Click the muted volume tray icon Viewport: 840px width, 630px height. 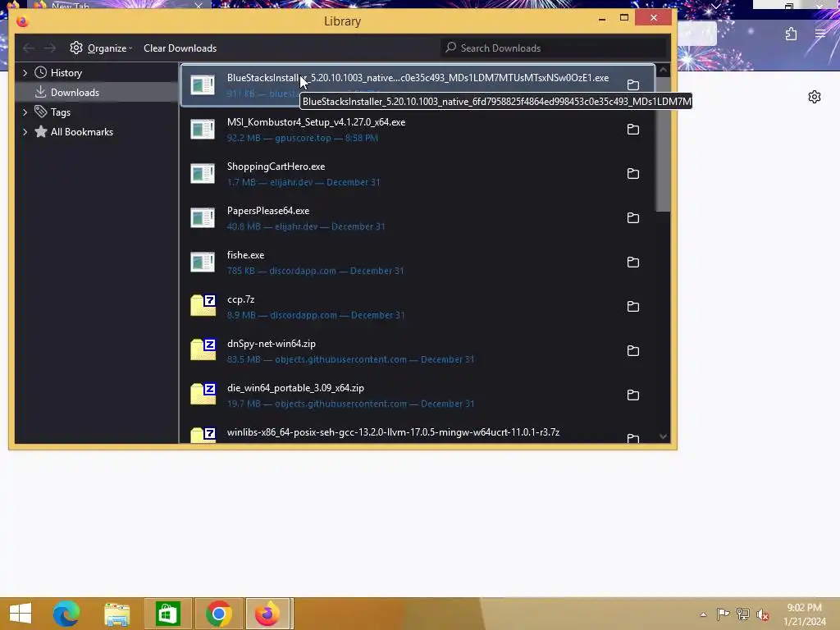[763, 614]
